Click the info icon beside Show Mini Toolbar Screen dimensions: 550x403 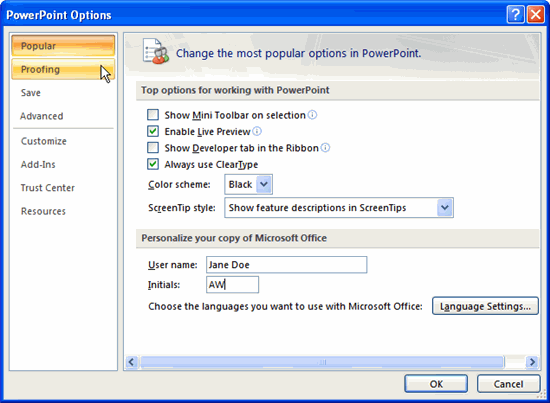(312, 115)
